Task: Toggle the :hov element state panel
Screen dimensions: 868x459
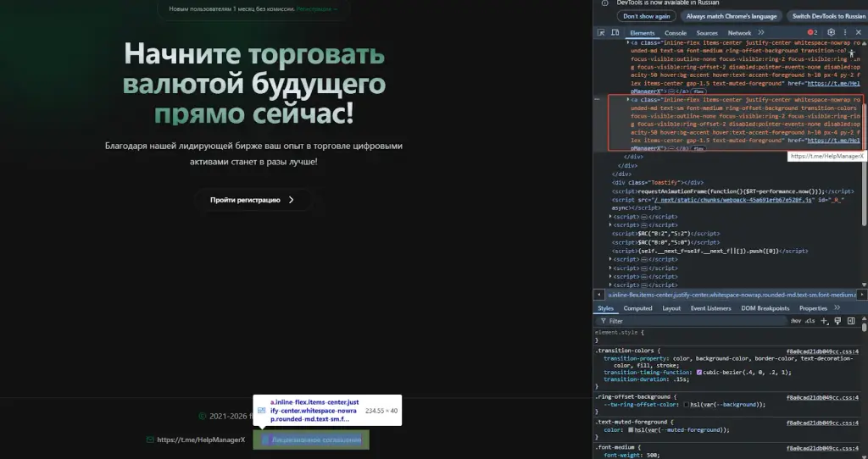Action: 795,321
